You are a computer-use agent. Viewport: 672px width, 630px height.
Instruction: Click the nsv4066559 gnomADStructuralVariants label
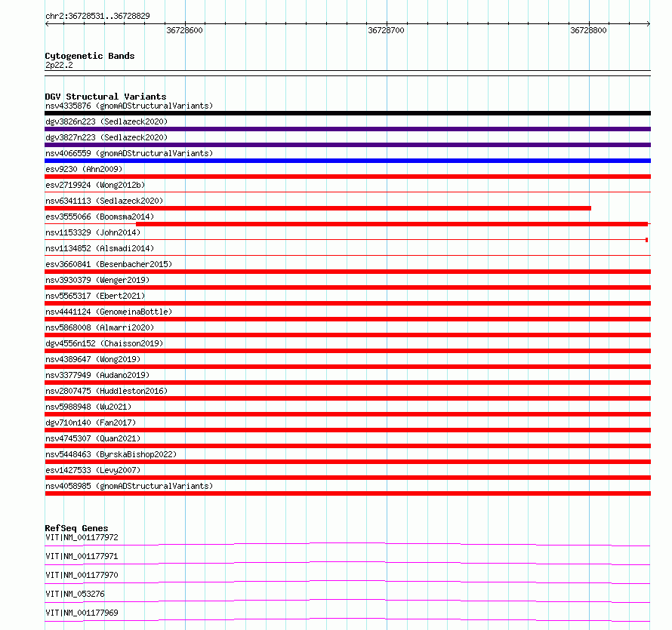point(129,153)
